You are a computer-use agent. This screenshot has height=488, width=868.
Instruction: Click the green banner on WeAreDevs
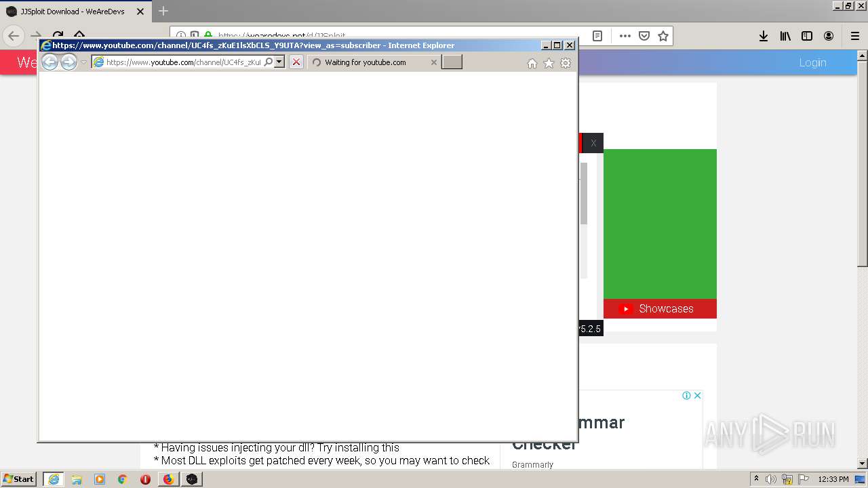coord(660,224)
